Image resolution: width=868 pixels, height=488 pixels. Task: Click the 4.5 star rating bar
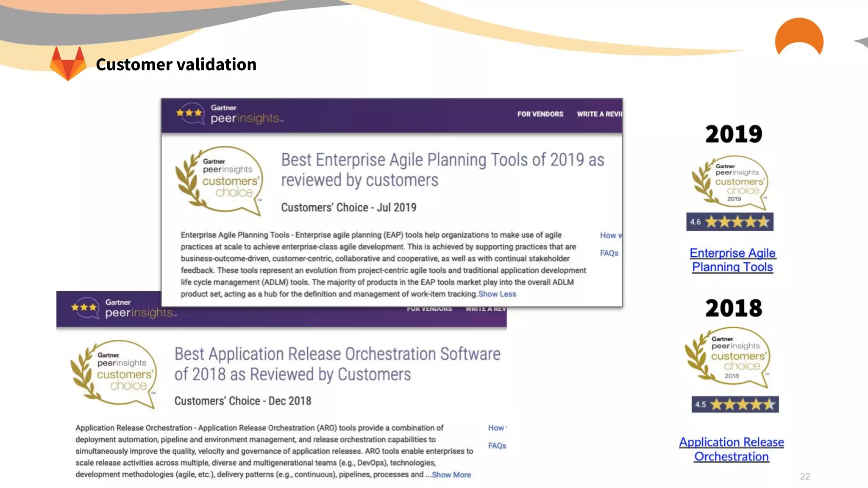[x=735, y=405]
